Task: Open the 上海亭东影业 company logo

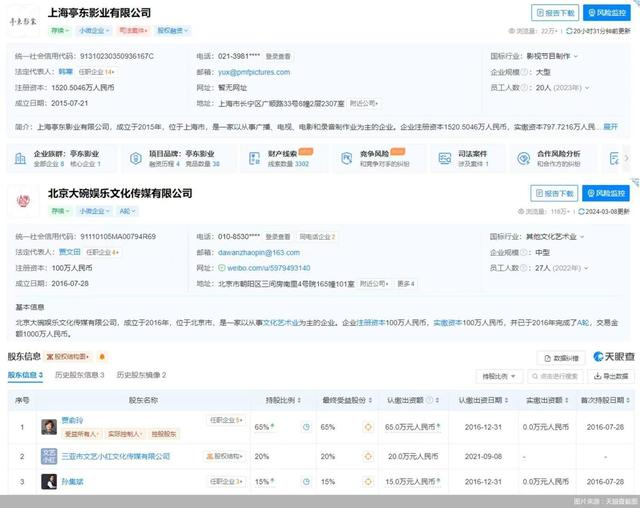Action: (23, 21)
